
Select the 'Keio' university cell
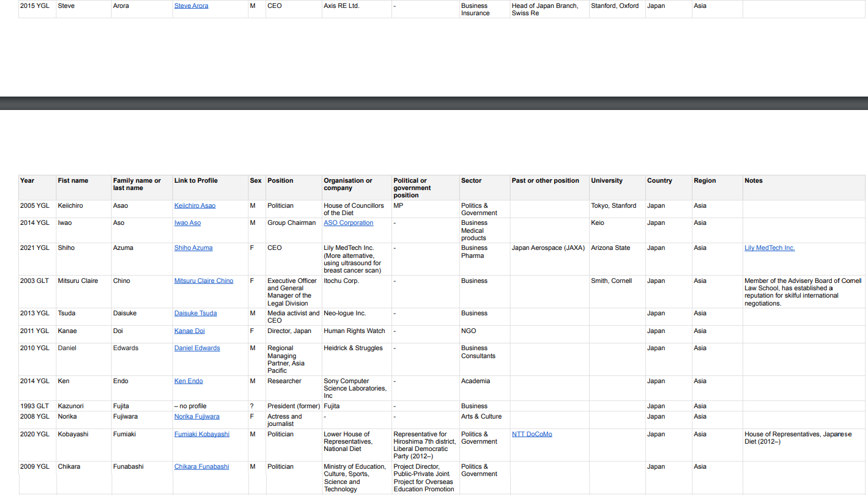point(617,230)
